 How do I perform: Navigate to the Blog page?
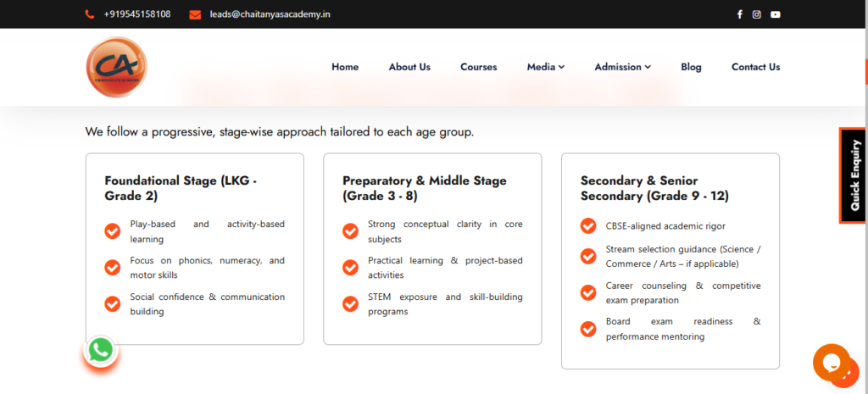pyautogui.click(x=691, y=67)
